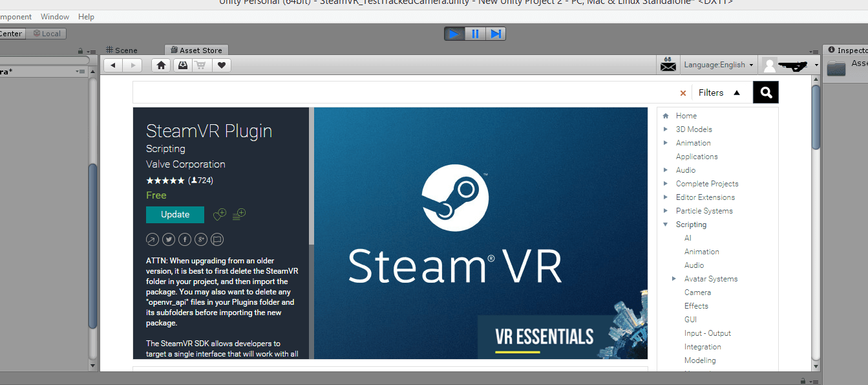Expand the Editor Extensions category arrow
Viewport: 868px width, 385px height.
point(666,197)
